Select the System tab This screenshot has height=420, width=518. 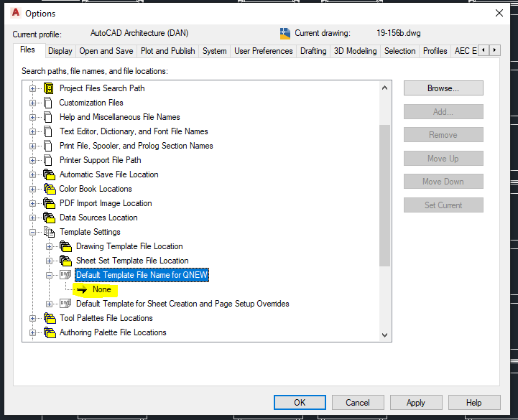(214, 51)
